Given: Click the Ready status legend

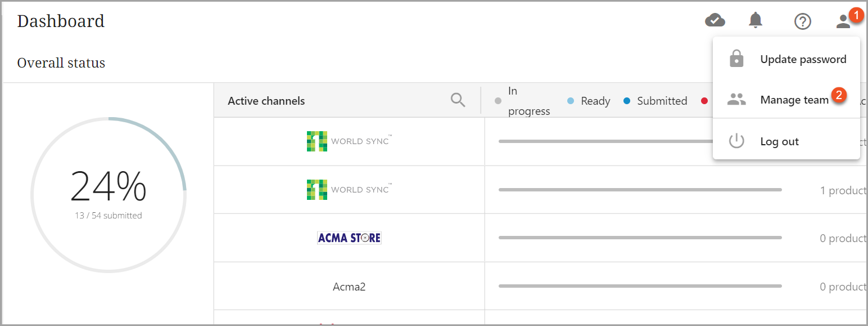Looking at the screenshot, I should coord(595,101).
